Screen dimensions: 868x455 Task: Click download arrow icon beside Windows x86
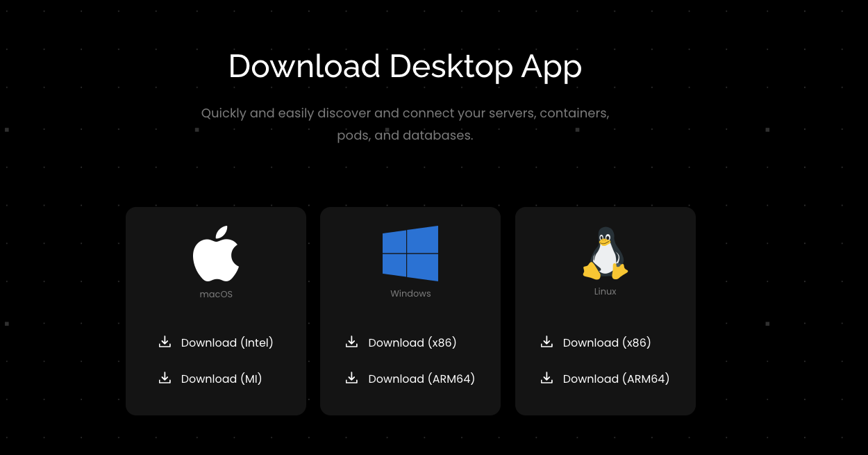(x=352, y=342)
